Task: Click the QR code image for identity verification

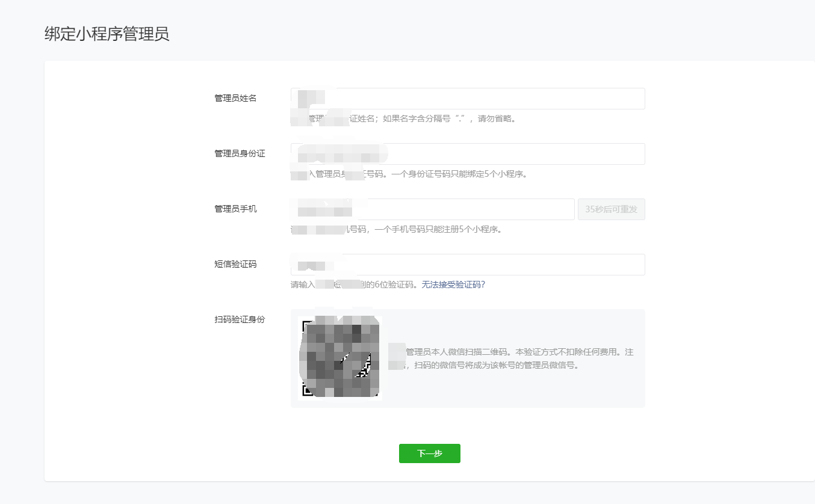Action: [340, 358]
